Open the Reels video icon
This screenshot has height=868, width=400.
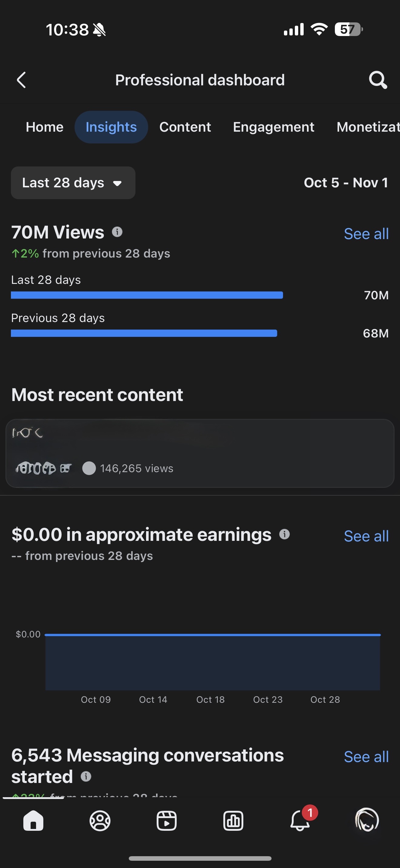tap(167, 820)
